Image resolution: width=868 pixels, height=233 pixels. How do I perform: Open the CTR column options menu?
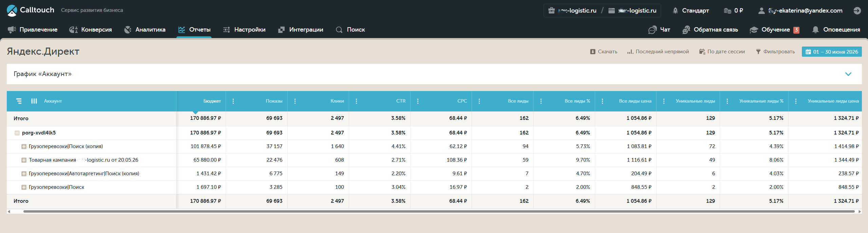[356, 101]
